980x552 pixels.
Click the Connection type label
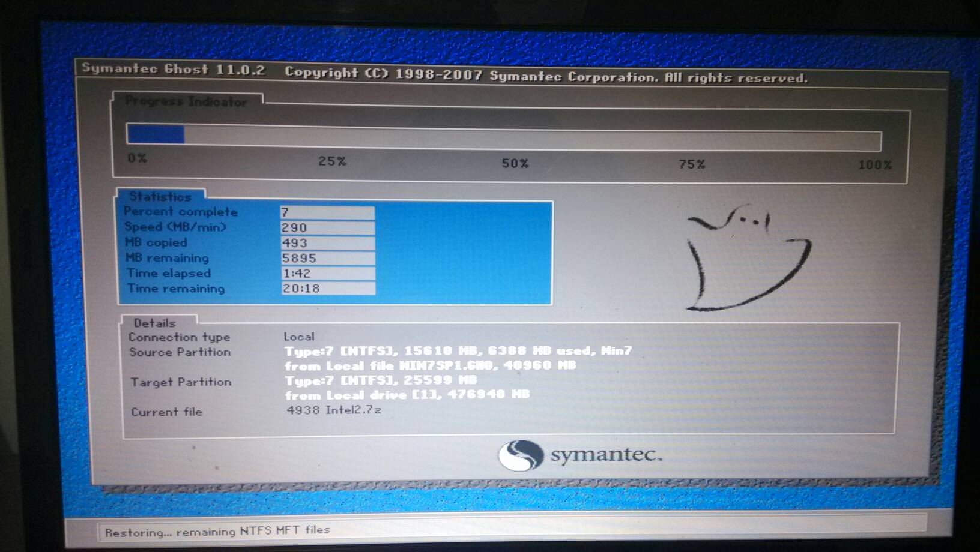pos(179,337)
